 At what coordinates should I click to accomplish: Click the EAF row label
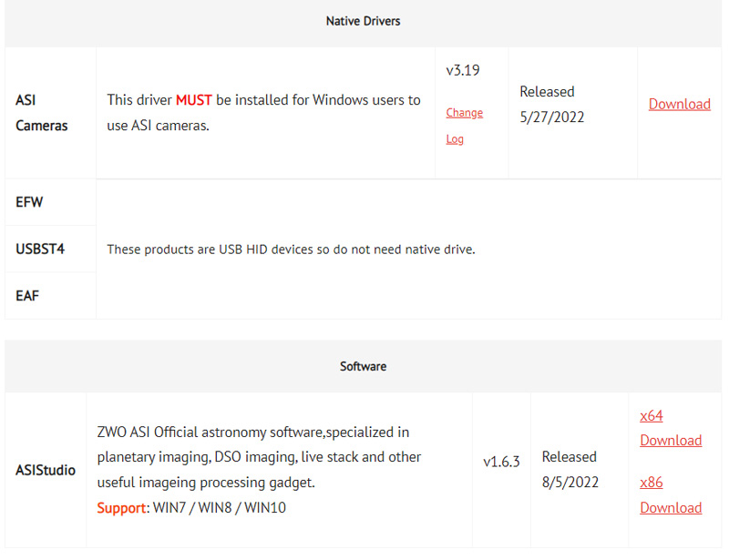click(x=27, y=296)
